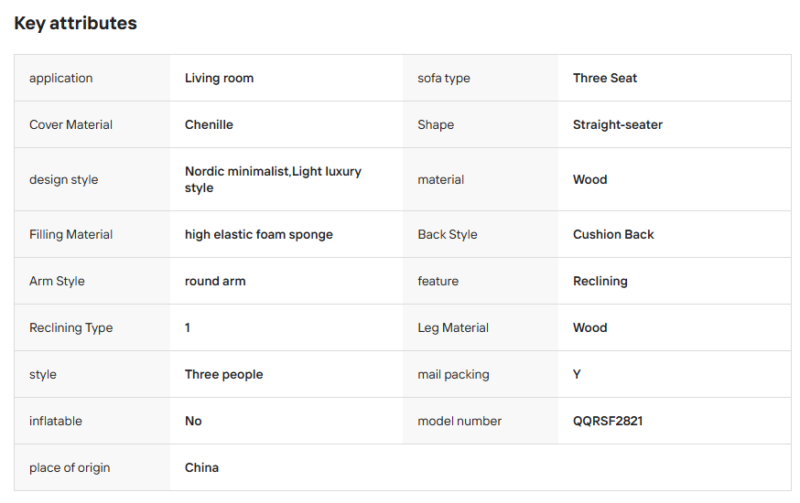Click the 'Reclining' value
Image resolution: width=800 pixels, height=503 pixels.
(x=600, y=281)
